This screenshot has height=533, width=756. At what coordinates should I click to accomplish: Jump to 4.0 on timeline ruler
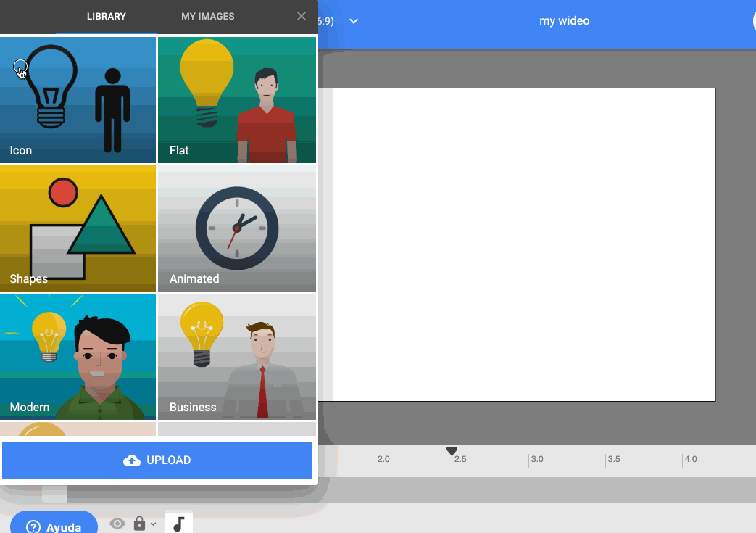[691, 459]
